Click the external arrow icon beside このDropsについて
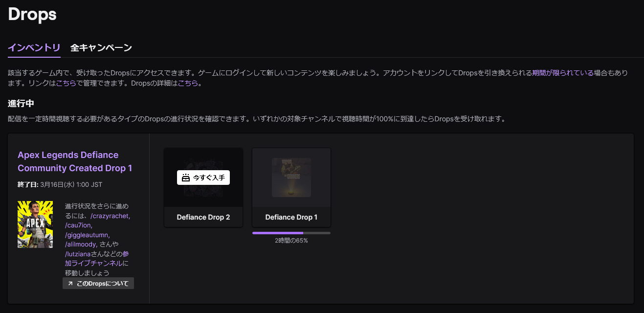Viewport: 644px width, 313px height. (x=70, y=284)
